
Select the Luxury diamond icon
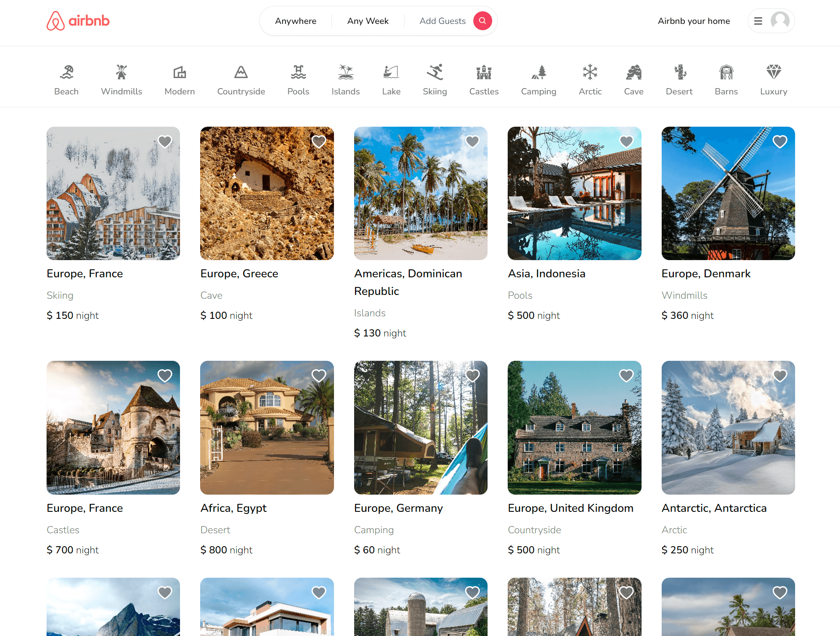click(x=773, y=79)
